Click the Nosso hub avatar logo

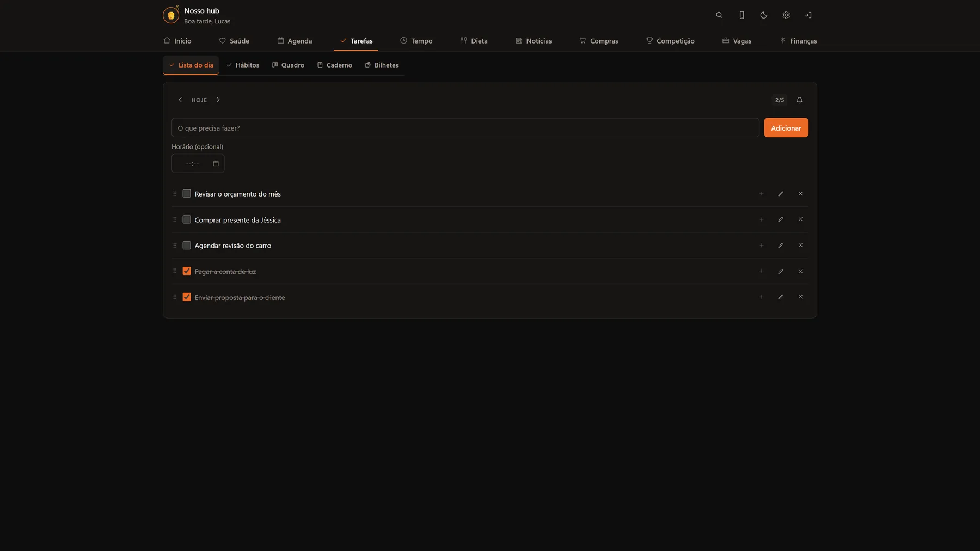171,15
